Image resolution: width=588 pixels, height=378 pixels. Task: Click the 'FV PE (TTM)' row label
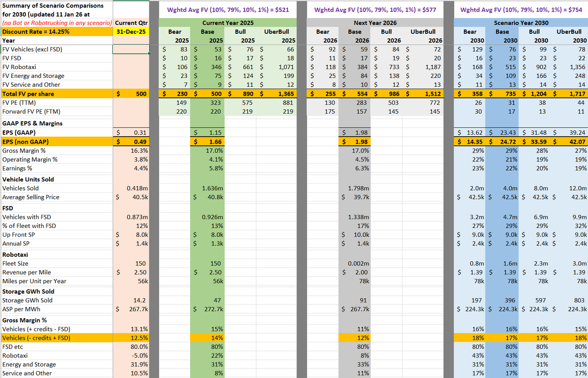(x=20, y=102)
